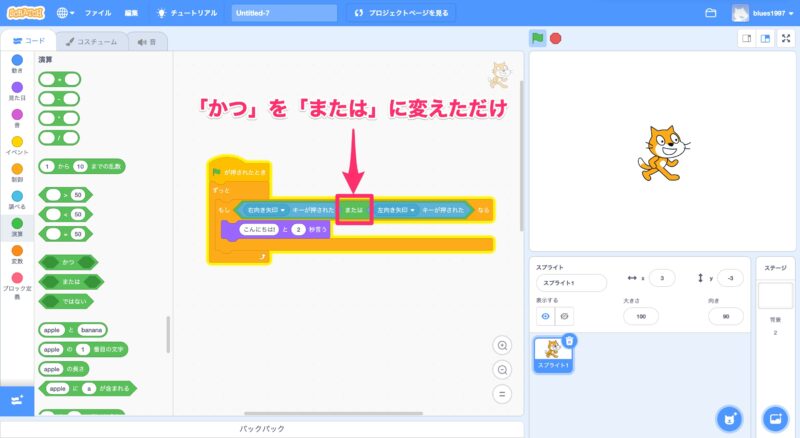Open the ファイル menu
Image resolution: width=800 pixels, height=438 pixels.
98,14
